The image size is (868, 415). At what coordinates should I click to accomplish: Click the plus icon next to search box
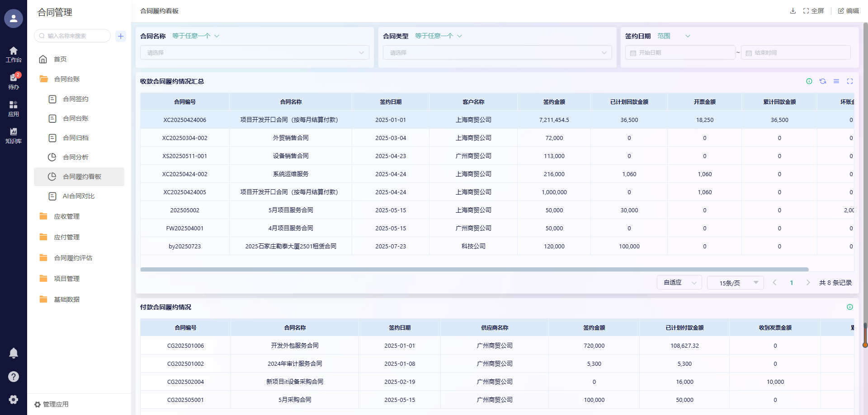coord(121,36)
